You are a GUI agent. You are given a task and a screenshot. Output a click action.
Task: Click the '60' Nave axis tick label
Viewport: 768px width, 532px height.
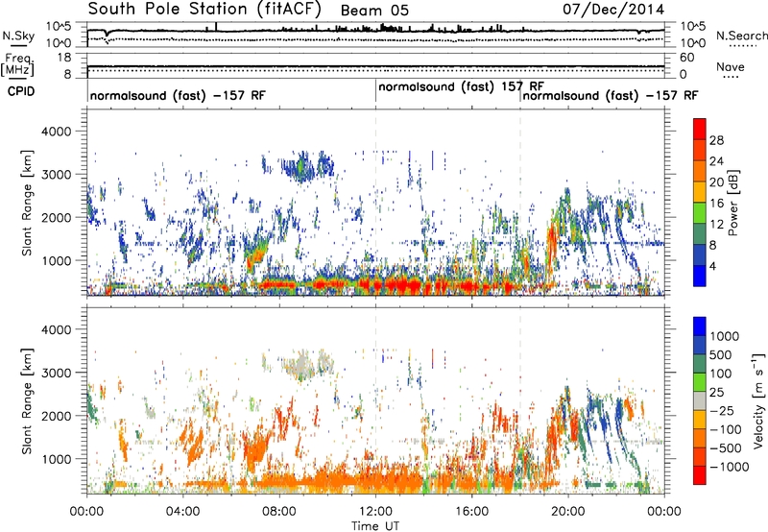(x=686, y=58)
